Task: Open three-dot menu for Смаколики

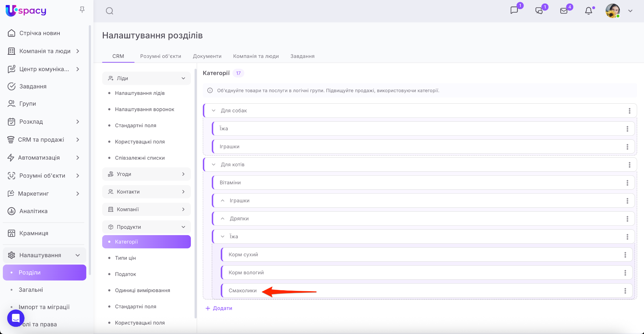Action: pyautogui.click(x=625, y=291)
